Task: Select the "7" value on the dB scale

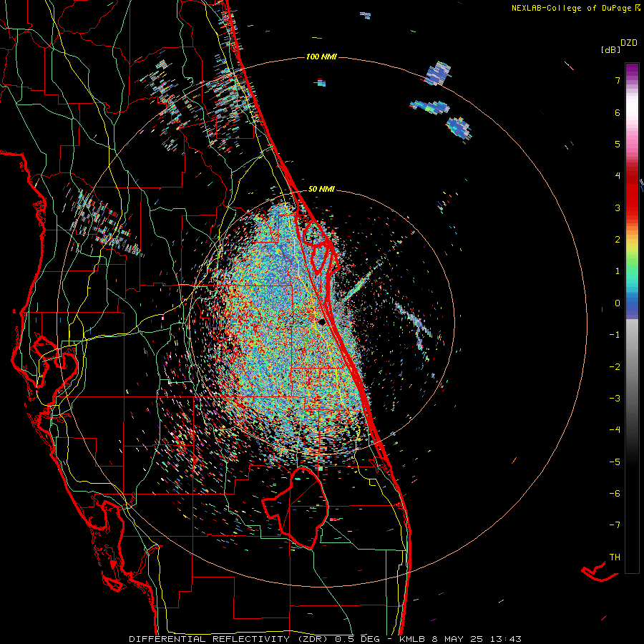Action: tap(618, 80)
